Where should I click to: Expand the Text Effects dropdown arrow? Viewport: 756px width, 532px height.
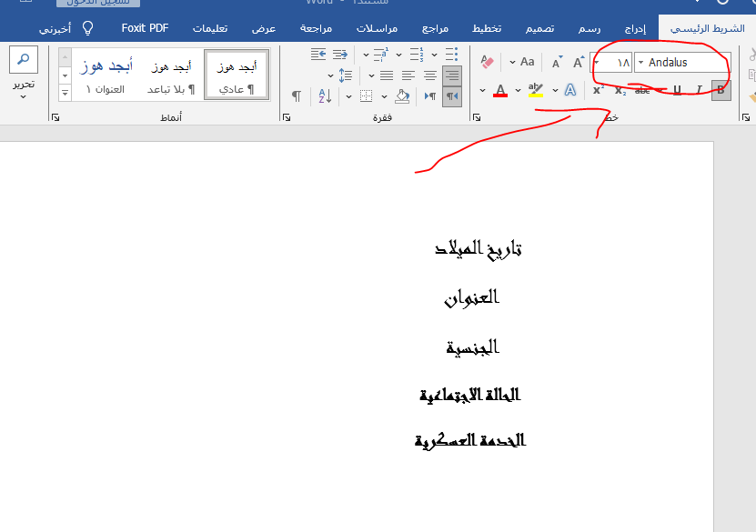[x=556, y=90]
